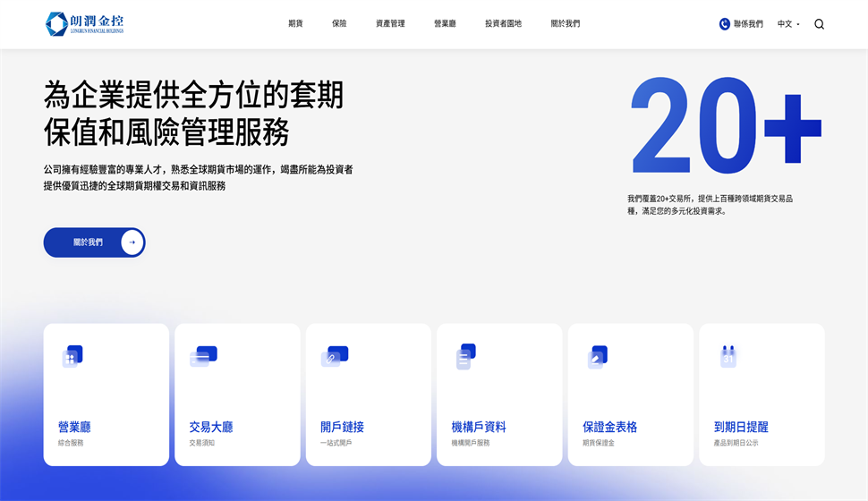Open the 到期日提醒 card title

click(x=741, y=427)
